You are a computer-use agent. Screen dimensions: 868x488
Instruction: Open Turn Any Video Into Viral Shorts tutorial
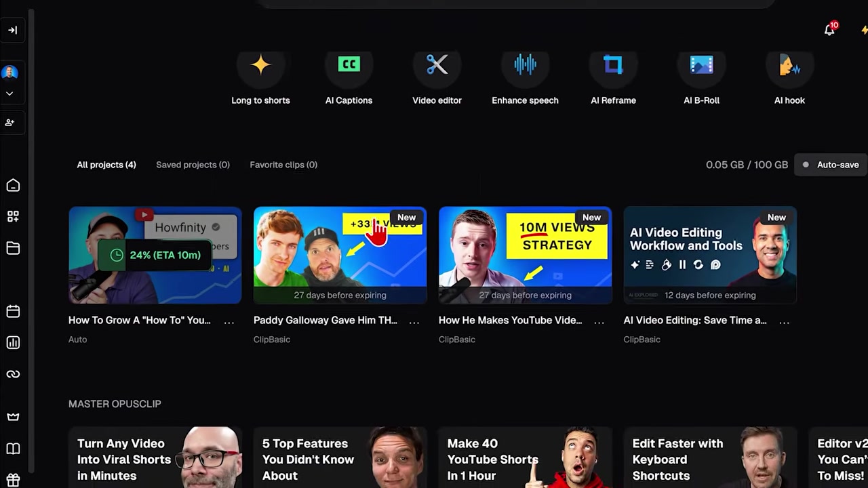[x=155, y=457]
